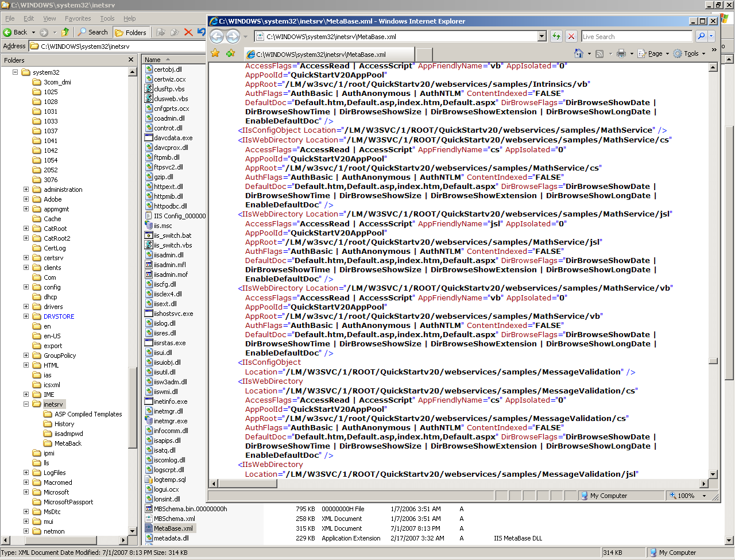
Task: Go up one folder level in Explorer
Action: click(x=65, y=32)
